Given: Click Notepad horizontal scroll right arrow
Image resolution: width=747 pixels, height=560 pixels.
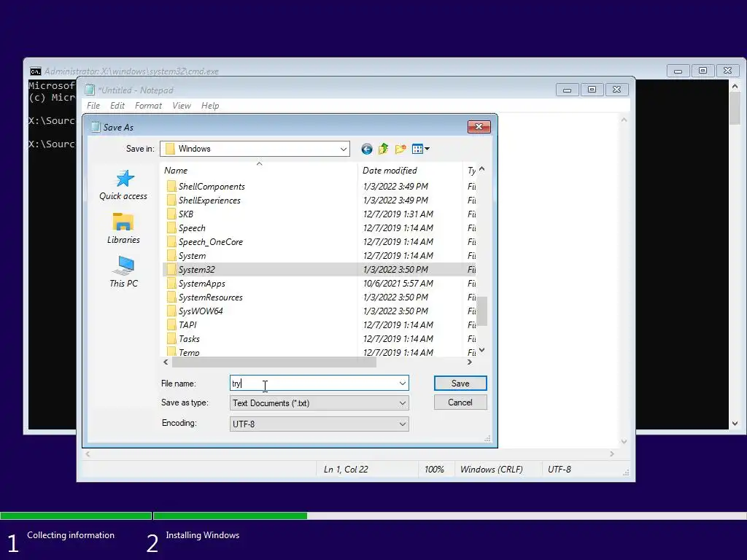Looking at the screenshot, I should 612,454.
